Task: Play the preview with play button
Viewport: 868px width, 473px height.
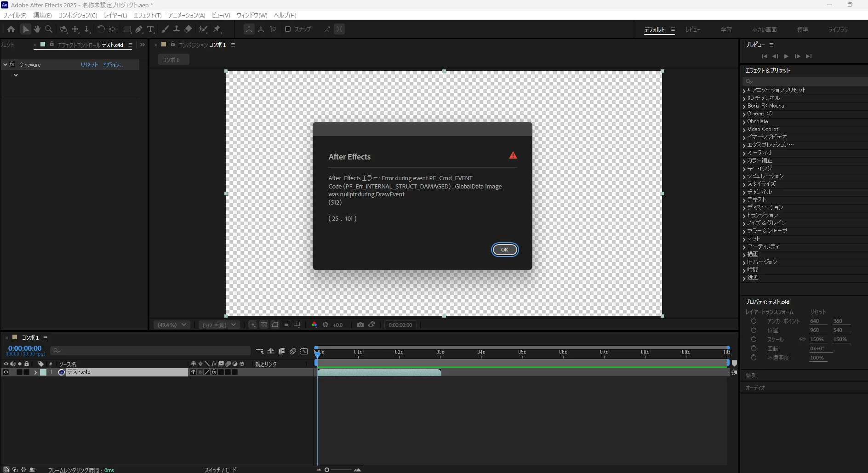Action: point(786,56)
